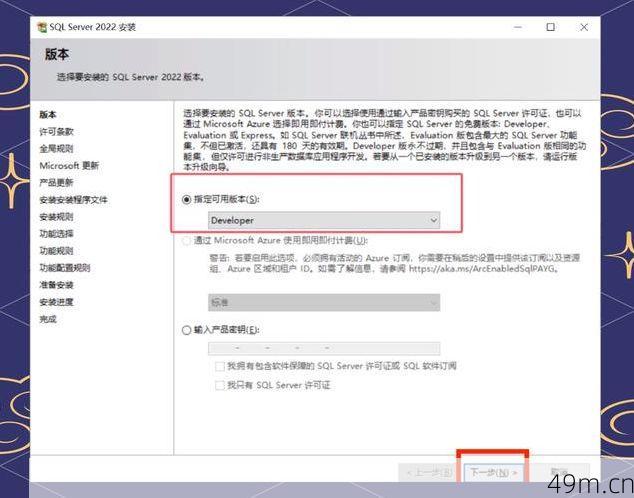Image resolution: width=634 pixels, height=498 pixels.
Task: Click the 下一步(N) button
Action: pyautogui.click(x=493, y=472)
